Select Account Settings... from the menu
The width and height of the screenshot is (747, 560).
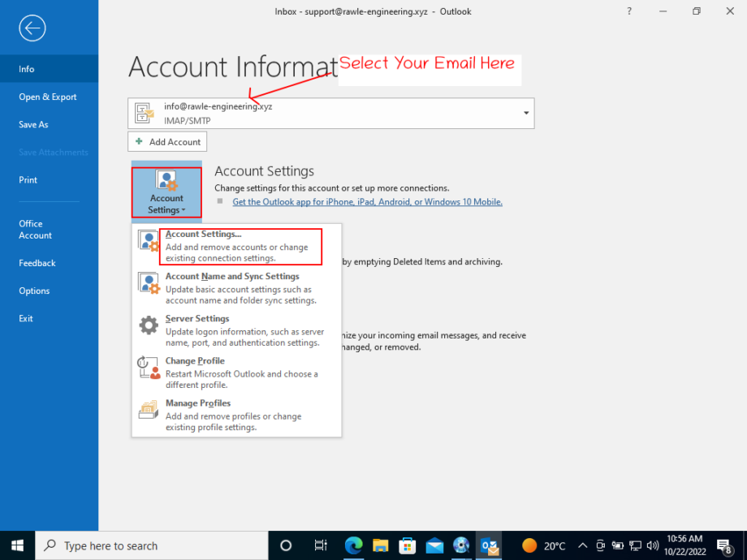coord(203,235)
